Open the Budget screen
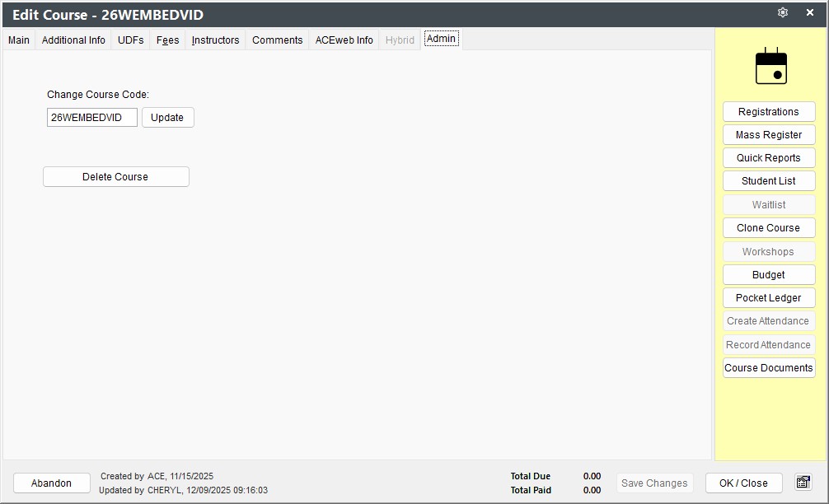 [x=769, y=275]
